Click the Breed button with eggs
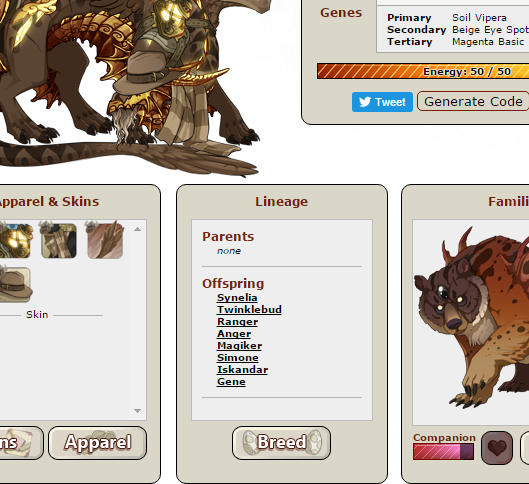529x484 pixels. [x=281, y=443]
